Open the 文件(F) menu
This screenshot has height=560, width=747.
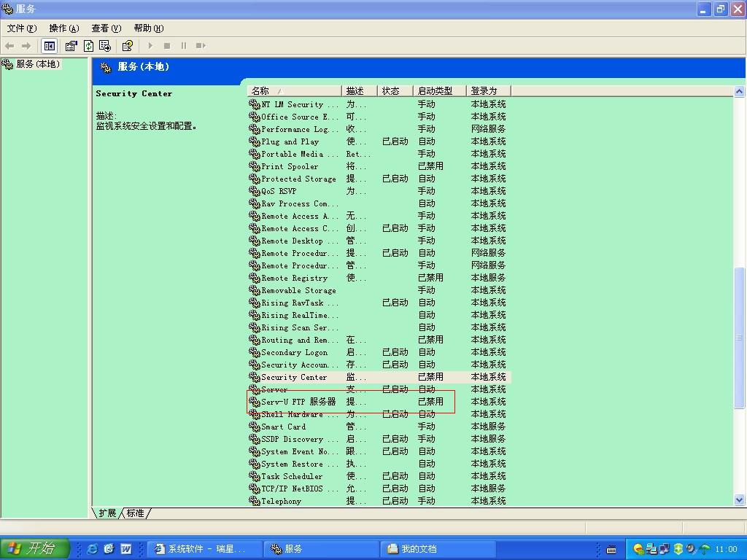pyautogui.click(x=21, y=28)
